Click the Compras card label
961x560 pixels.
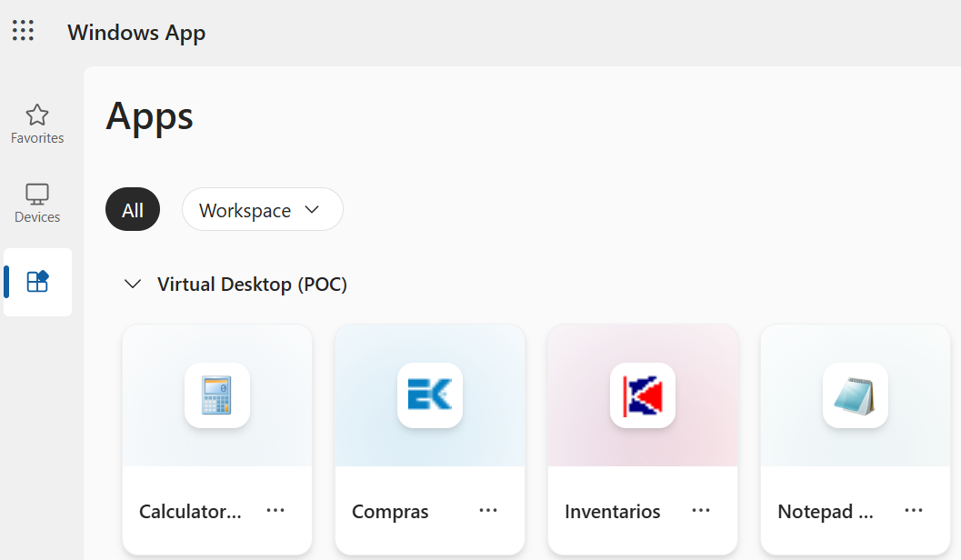point(390,512)
